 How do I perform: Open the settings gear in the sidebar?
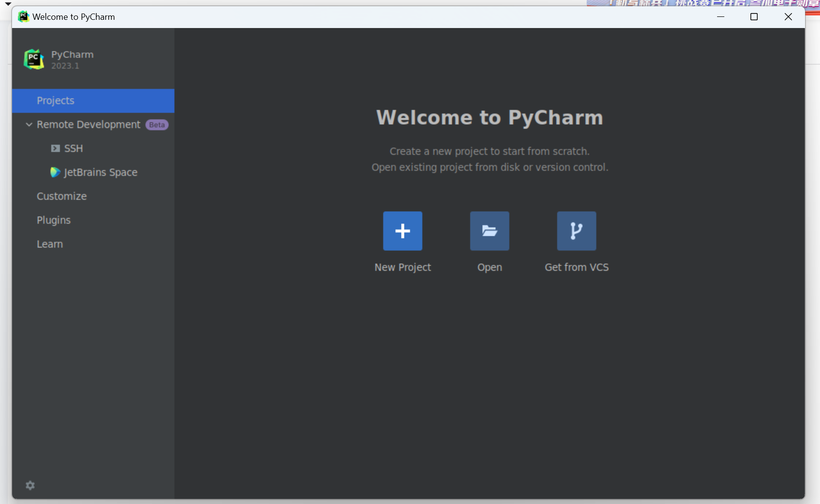tap(30, 485)
